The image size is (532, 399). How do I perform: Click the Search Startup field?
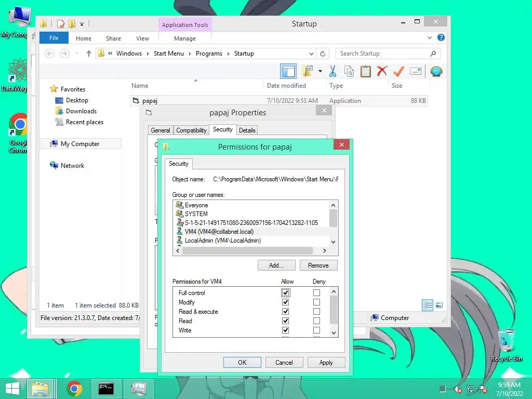pyautogui.click(x=388, y=54)
